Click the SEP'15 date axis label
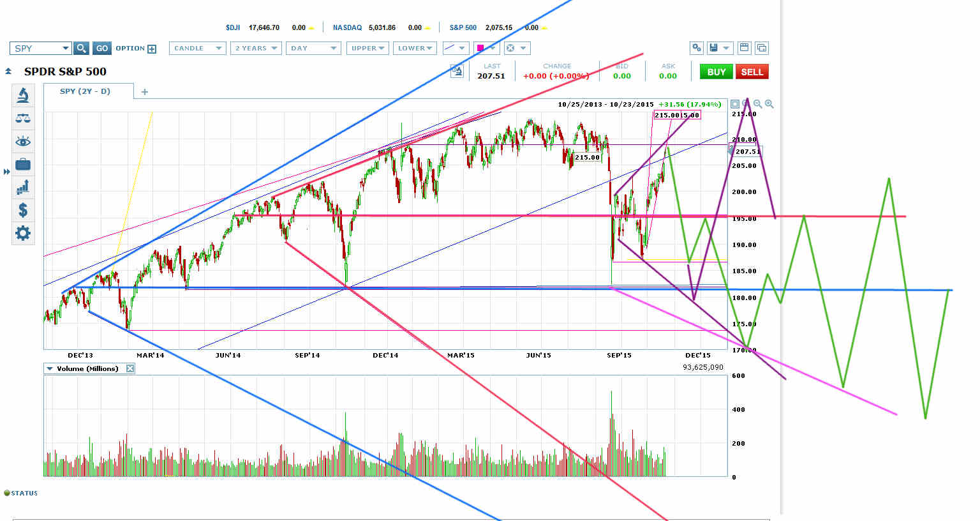Screen dimensions: 980x521 pos(619,355)
